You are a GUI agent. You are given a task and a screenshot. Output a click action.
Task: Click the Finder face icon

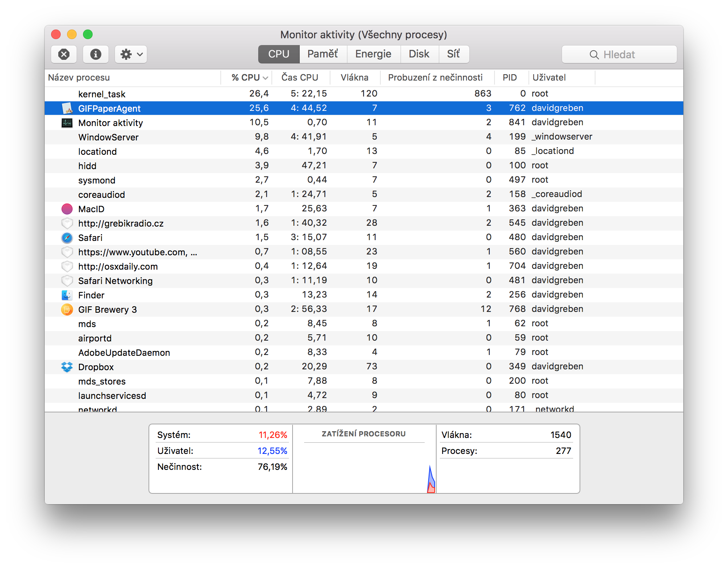coord(67,295)
